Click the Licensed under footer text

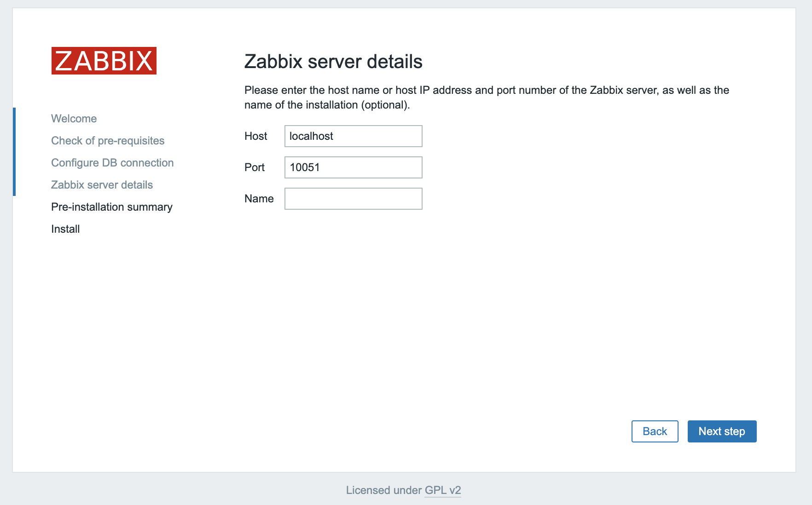(x=383, y=490)
